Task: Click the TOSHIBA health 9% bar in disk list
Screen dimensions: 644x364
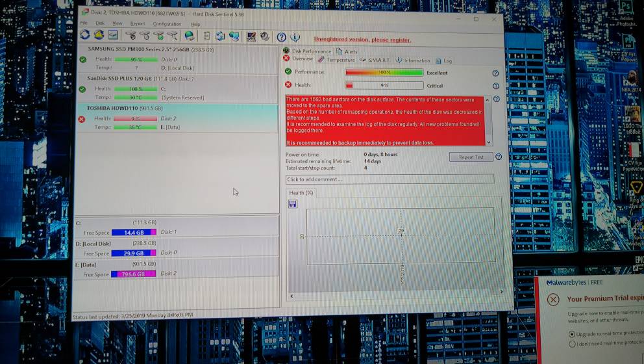Action: click(x=135, y=118)
